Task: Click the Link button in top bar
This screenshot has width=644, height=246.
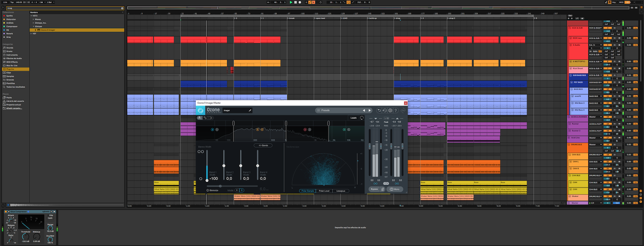Action: click(5, 2)
